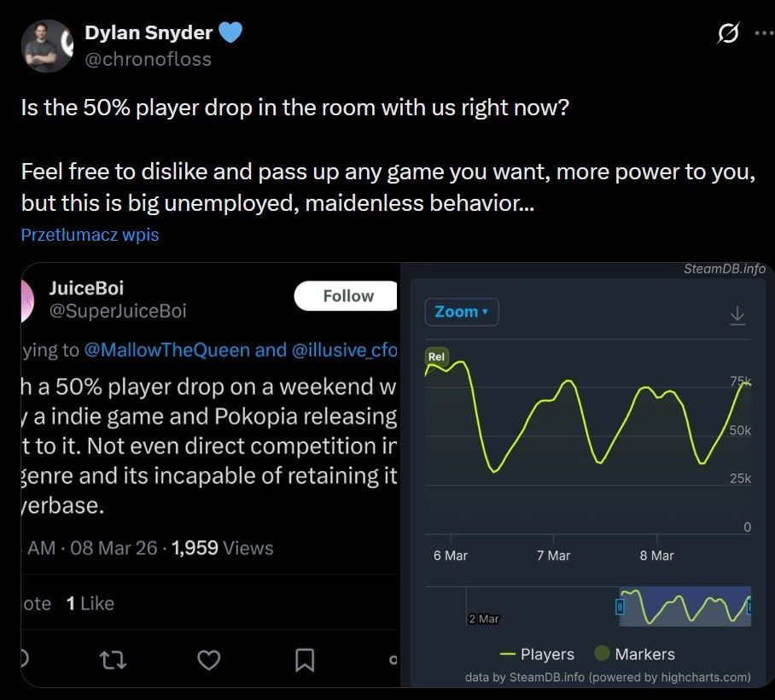775x700 pixels.
Task: Click the 1 Like count
Action: [x=90, y=604]
